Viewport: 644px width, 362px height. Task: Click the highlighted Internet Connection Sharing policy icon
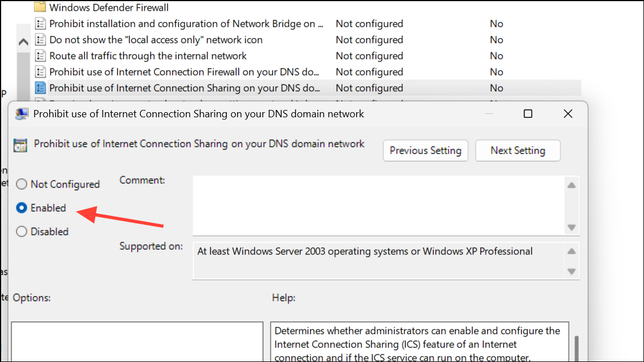[x=40, y=88]
